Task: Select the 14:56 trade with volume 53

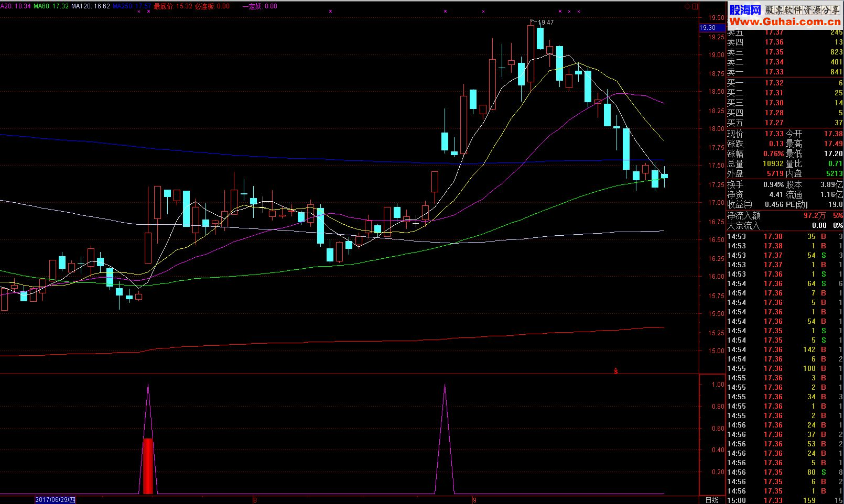Action: click(785, 444)
